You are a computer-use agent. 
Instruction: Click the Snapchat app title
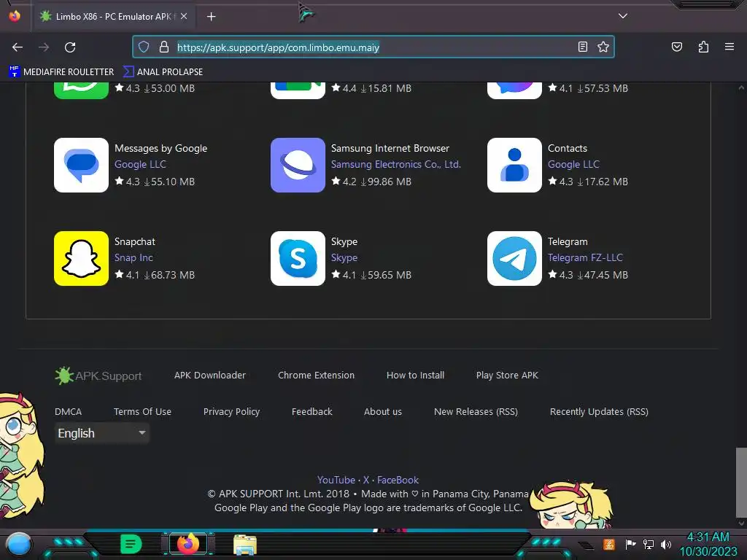135,241
